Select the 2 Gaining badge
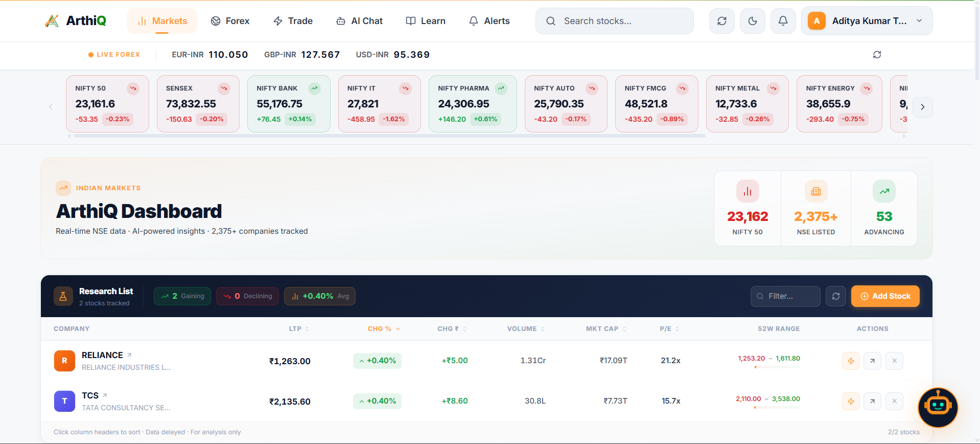The width and height of the screenshot is (980, 444). pyautogui.click(x=182, y=296)
